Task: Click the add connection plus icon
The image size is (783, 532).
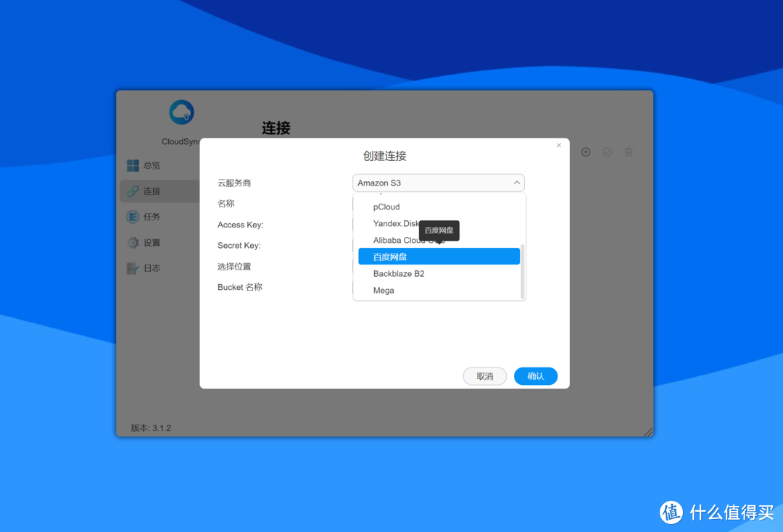Action: click(x=586, y=151)
